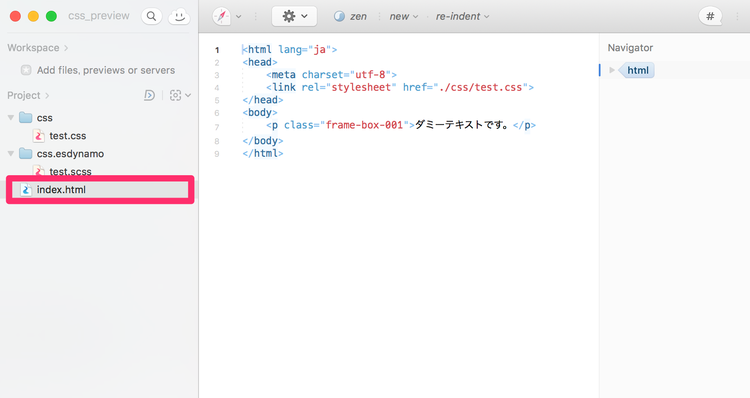Click the closing body tag on line 8
This screenshot has height=398, width=750.
tap(263, 141)
